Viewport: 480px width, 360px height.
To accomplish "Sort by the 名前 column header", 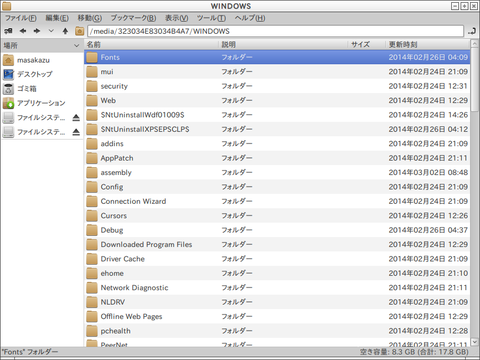I will click(151, 44).
